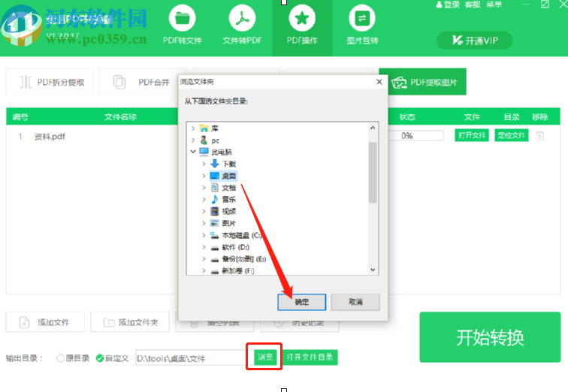Open the 客服 link
This screenshot has width=568, height=392.
point(473,5)
